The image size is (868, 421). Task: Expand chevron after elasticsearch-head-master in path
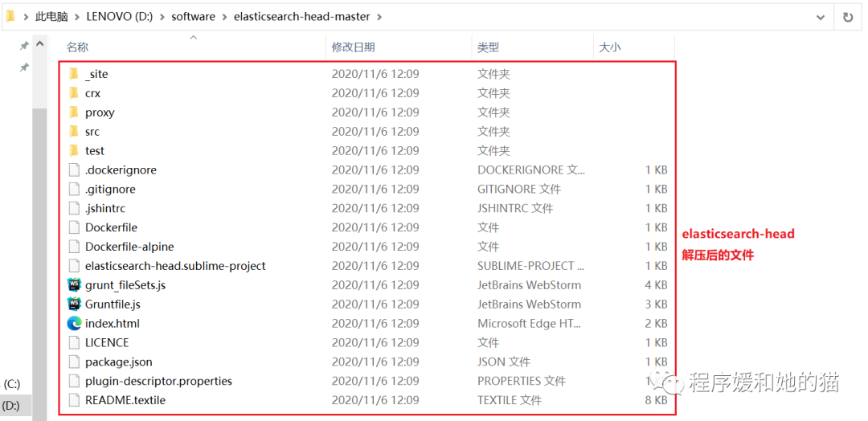tap(379, 17)
